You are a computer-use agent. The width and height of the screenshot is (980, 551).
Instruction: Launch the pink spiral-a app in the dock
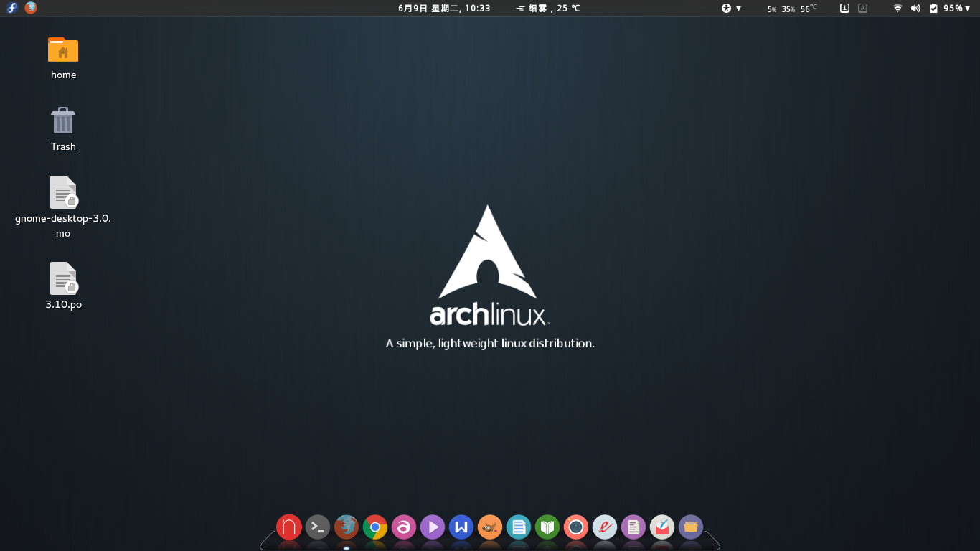click(x=404, y=527)
